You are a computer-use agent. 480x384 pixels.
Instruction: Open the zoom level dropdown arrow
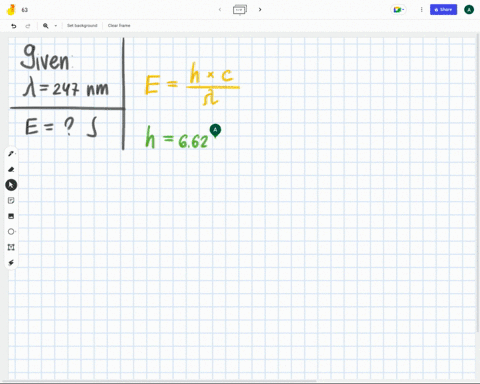coord(56,26)
